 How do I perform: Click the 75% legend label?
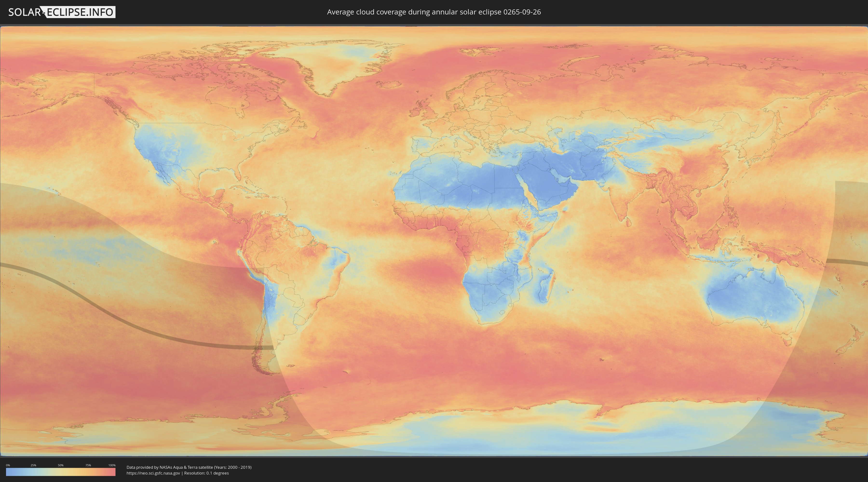point(88,465)
